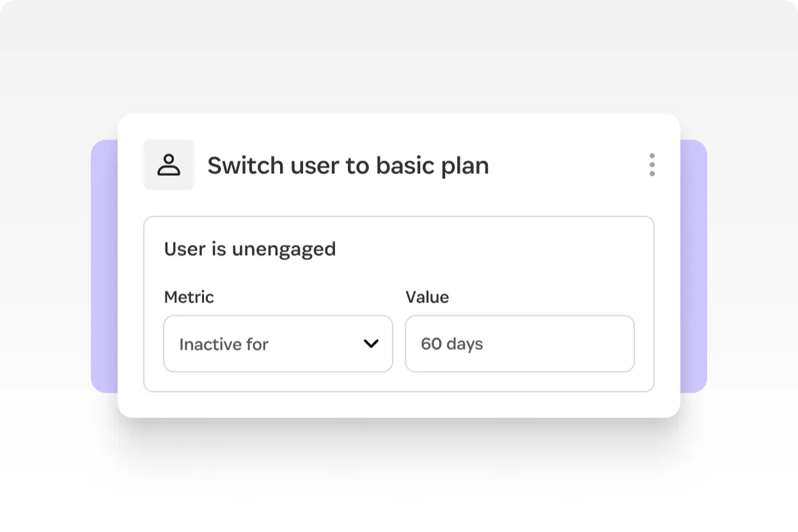Click the white card containing the rule
Viewport: 798px width, 532px height.
coord(399,403)
